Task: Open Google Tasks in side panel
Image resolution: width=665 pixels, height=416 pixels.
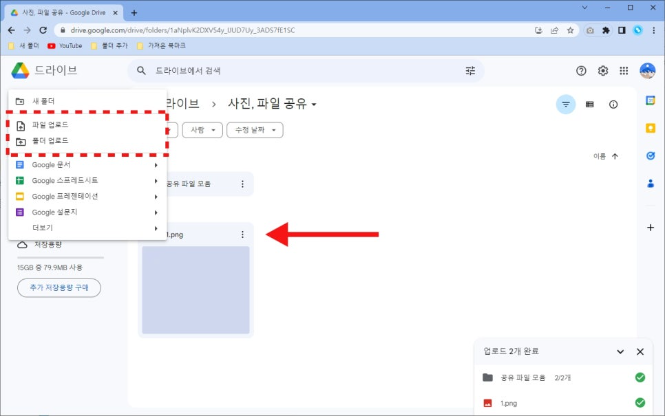Action: point(649,156)
